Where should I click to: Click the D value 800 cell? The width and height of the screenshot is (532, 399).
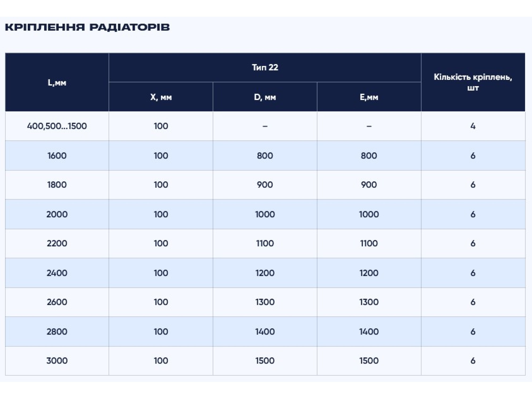(x=265, y=156)
